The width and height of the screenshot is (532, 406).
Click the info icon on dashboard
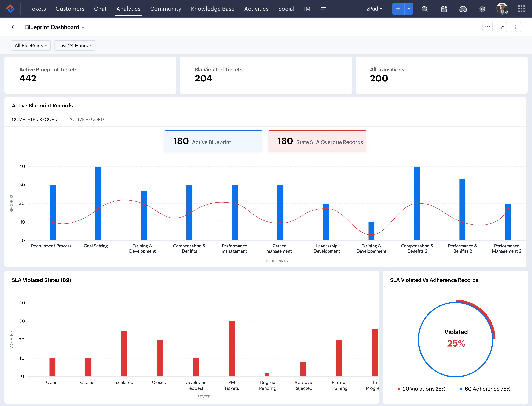pos(516,27)
